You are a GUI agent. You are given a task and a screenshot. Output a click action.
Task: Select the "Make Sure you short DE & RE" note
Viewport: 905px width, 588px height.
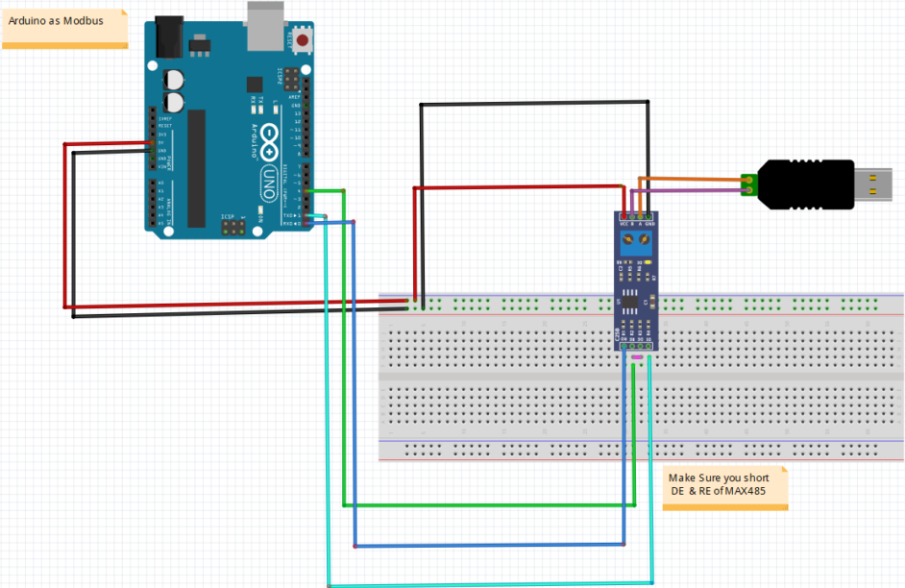coord(725,488)
